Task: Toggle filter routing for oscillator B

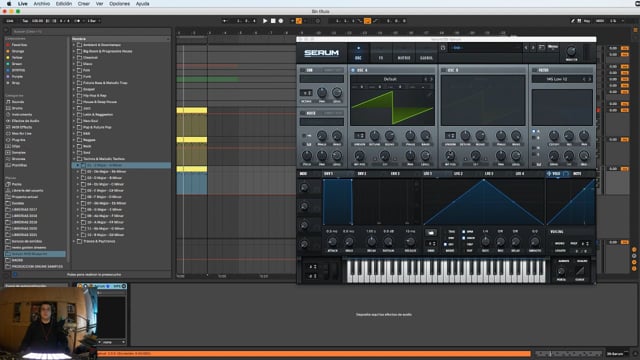Action: click(x=534, y=138)
